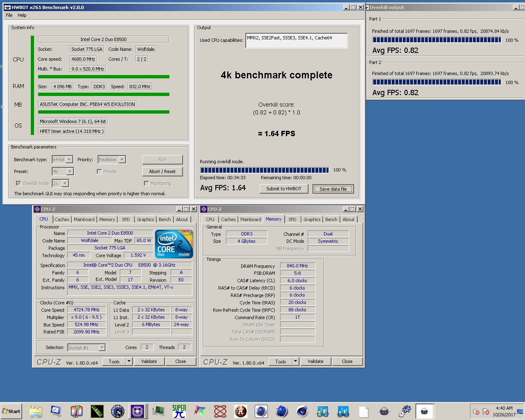Click Close in the right CPU-Z window

pyautogui.click(x=347, y=361)
